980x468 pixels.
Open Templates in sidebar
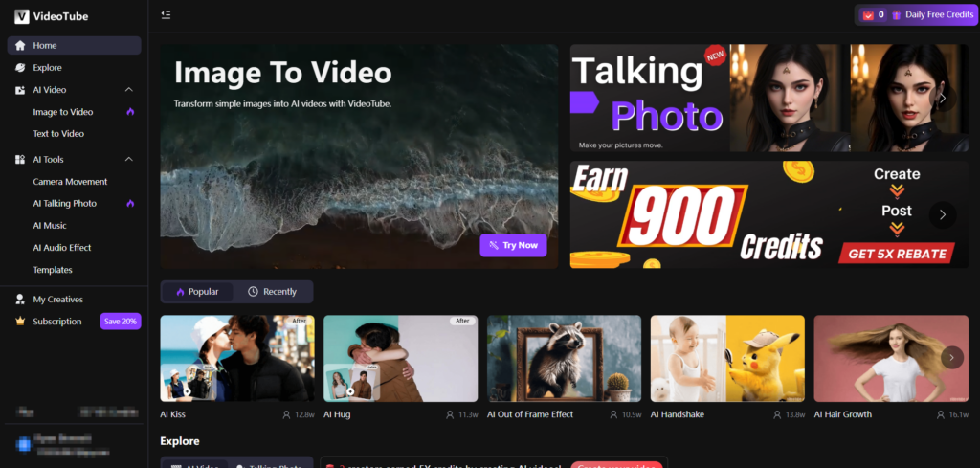tap(53, 270)
